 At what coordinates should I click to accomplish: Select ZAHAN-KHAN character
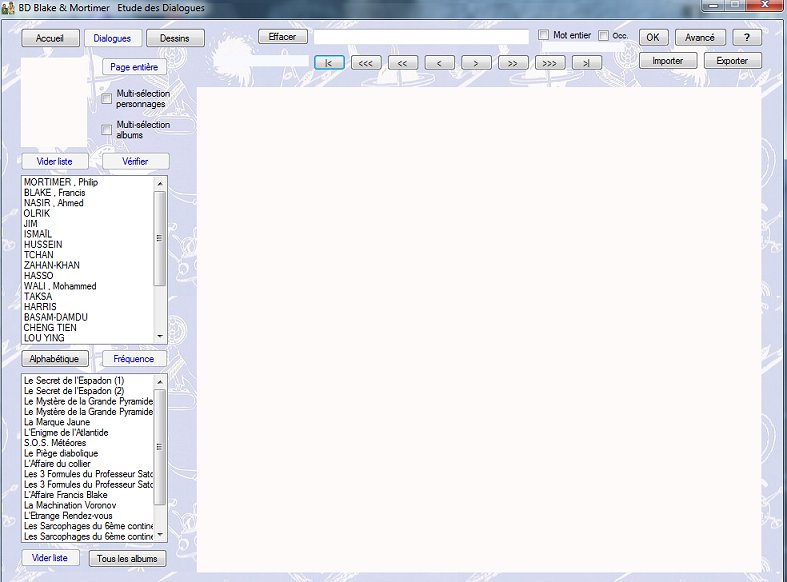(x=88, y=265)
